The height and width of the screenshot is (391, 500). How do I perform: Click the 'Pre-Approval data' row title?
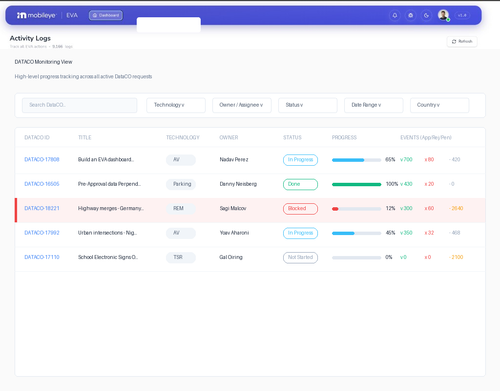pyautogui.click(x=109, y=184)
